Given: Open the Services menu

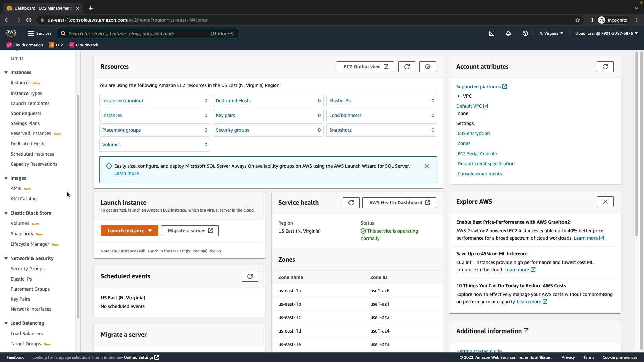Looking at the screenshot, I should tap(40, 33).
